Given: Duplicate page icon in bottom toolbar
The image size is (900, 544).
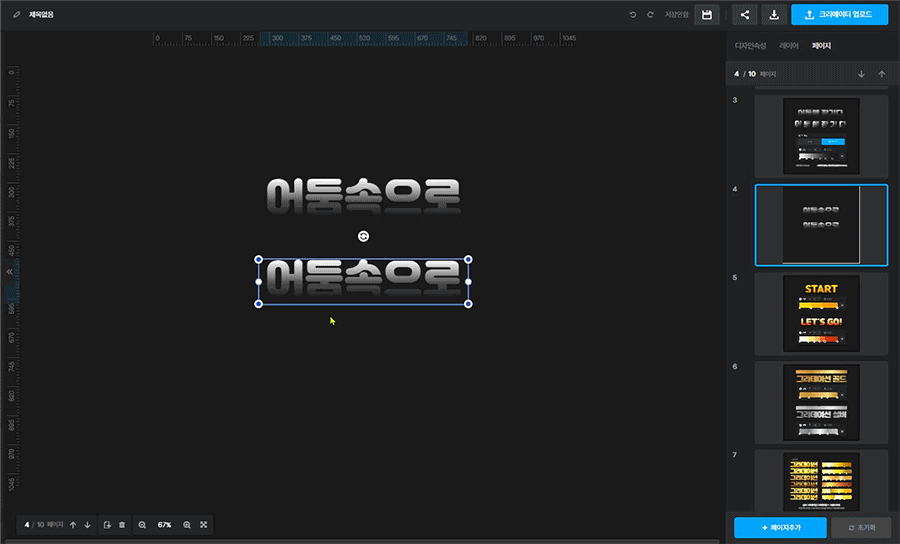Looking at the screenshot, I should [x=107, y=525].
